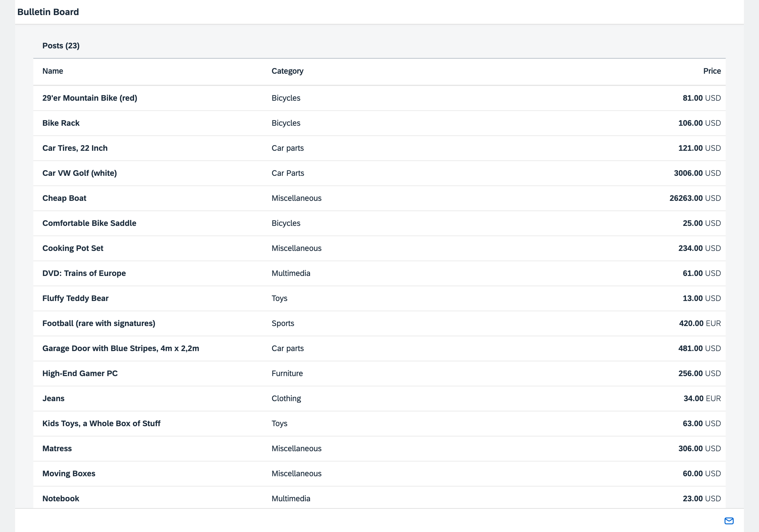Open the Car VW Golf (white) post
The height and width of the screenshot is (532, 759).
point(379,173)
